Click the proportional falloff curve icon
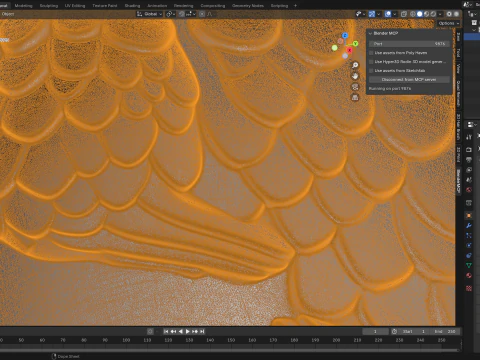Screen dimensions: 480x360 point(210,14)
